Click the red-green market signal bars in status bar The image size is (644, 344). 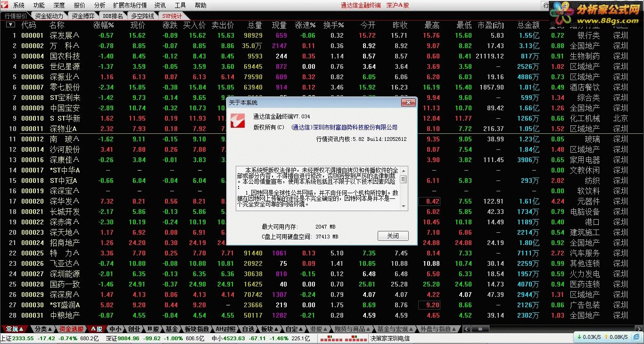click(343, 338)
